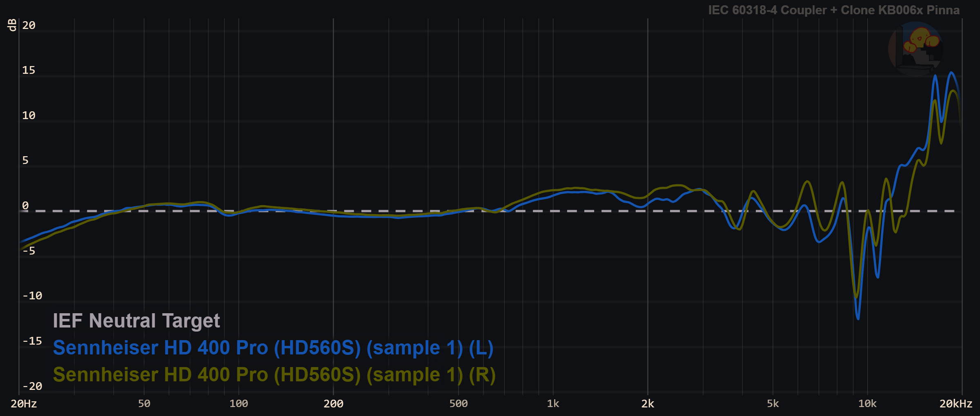Click the 50 frequency axis label
Screen dimensions: 980x416
click(x=144, y=404)
